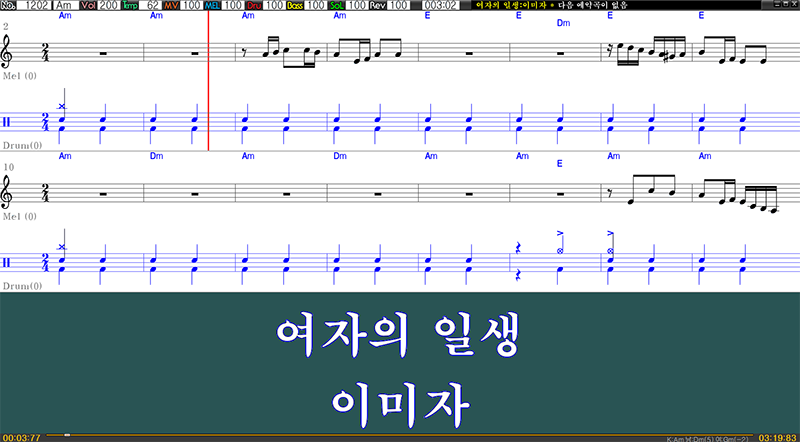Click the Am key field in top bar
This screenshot has height=442, width=800.
tap(66, 5)
